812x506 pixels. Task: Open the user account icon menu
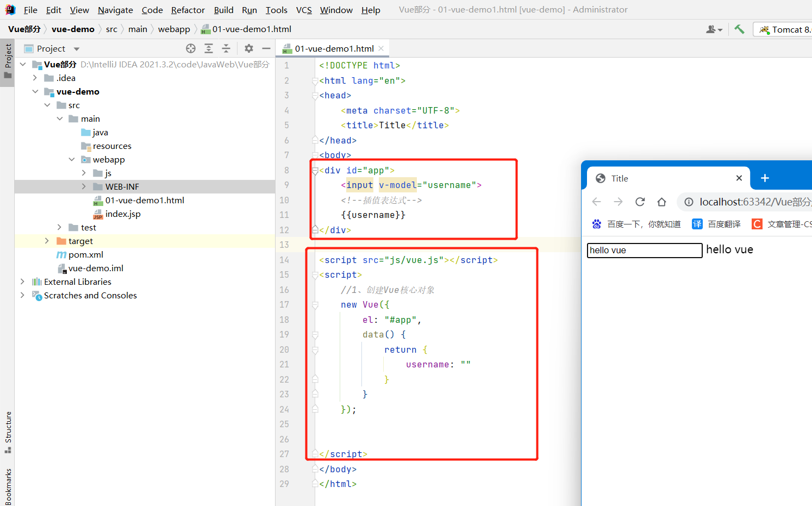point(714,29)
